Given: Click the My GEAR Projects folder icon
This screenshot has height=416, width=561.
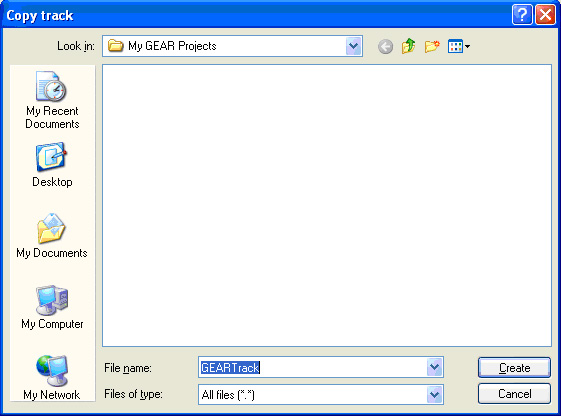Looking at the screenshot, I should pos(116,46).
